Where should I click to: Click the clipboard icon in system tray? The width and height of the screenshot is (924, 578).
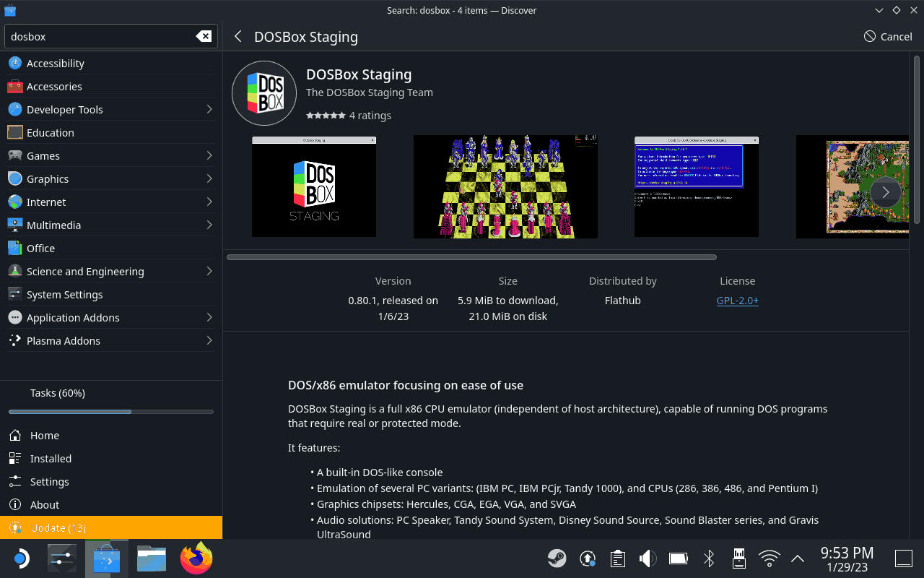coord(617,558)
